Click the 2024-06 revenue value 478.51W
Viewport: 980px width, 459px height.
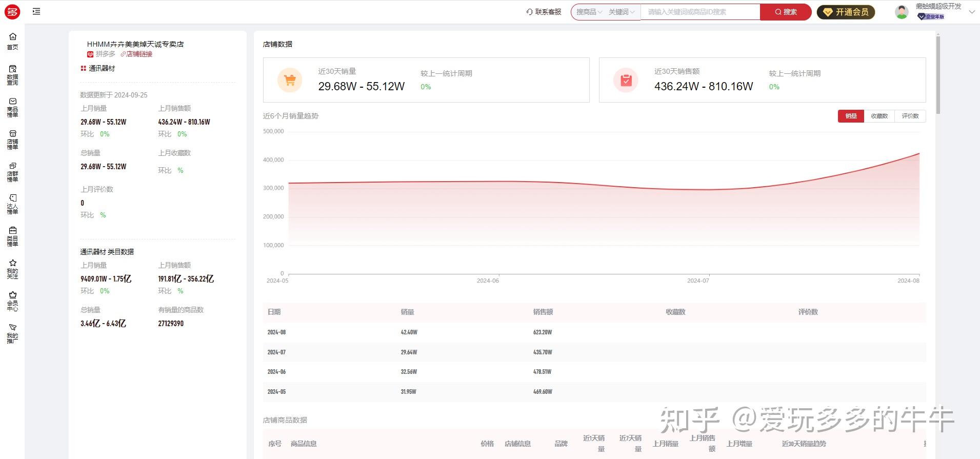pos(542,372)
